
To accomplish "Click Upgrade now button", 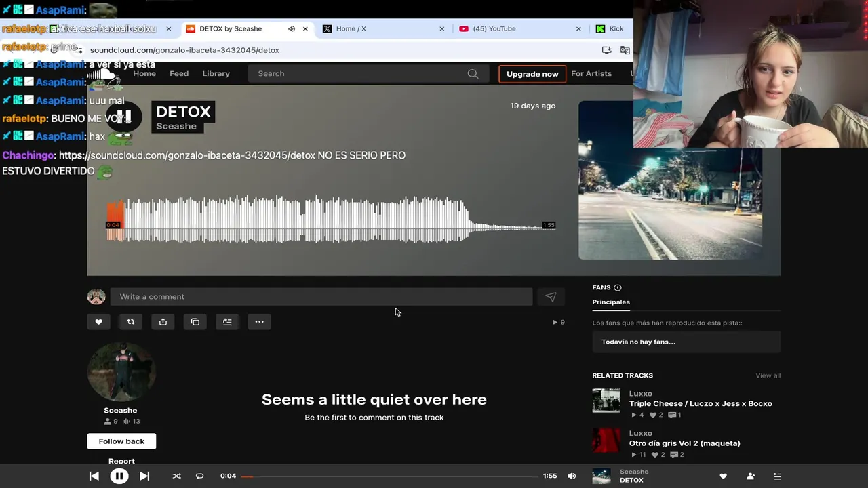I will tap(532, 74).
